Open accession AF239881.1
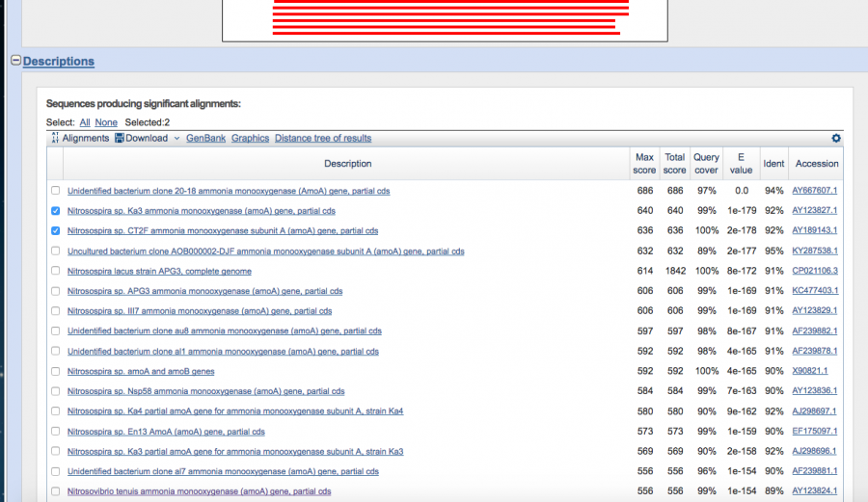Image resolution: width=868 pixels, height=502 pixels. [814, 470]
